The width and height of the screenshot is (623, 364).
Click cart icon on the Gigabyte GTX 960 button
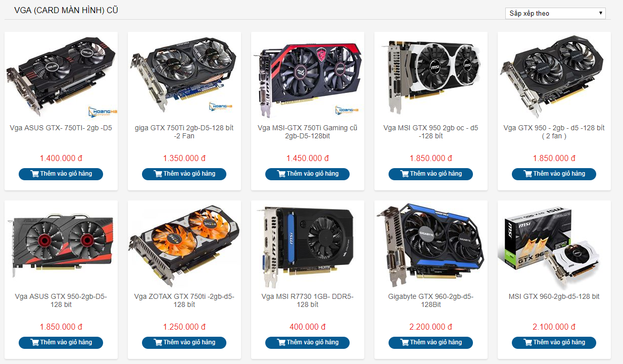[x=405, y=342]
